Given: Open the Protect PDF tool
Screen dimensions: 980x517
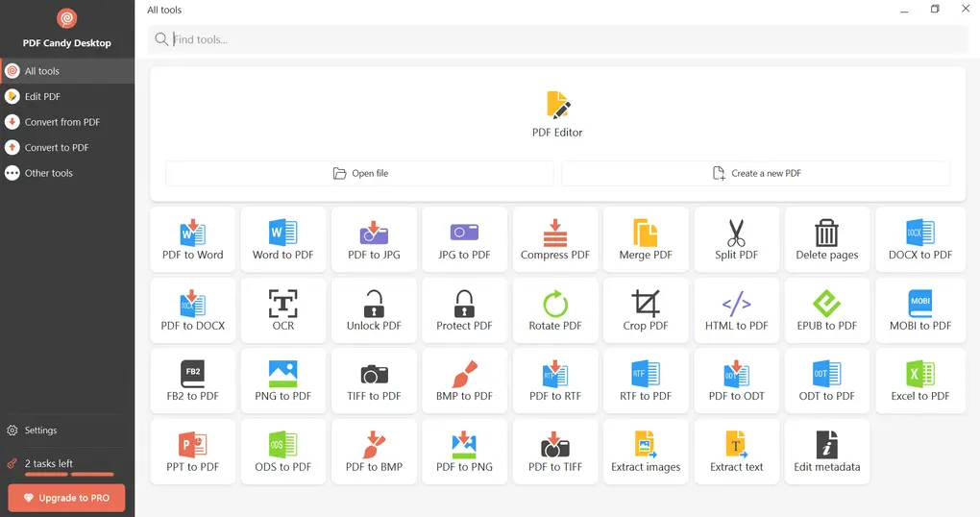Looking at the screenshot, I should (464, 310).
